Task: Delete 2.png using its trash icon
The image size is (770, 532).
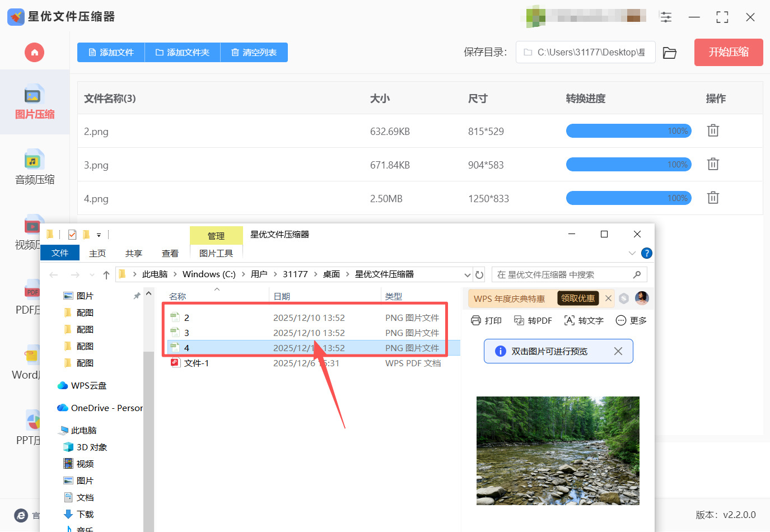Action: (x=712, y=130)
